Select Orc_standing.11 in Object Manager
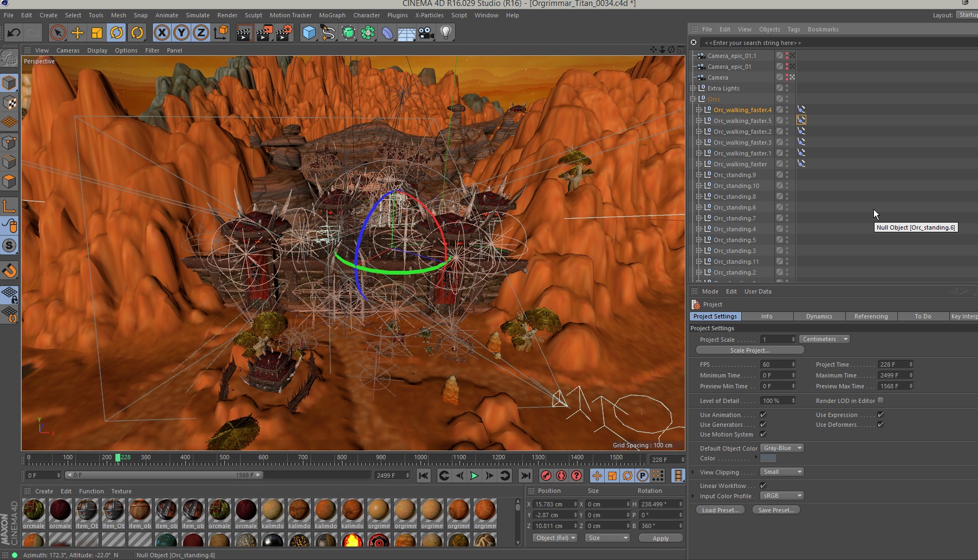Image resolution: width=978 pixels, height=560 pixels. pyautogui.click(x=736, y=262)
